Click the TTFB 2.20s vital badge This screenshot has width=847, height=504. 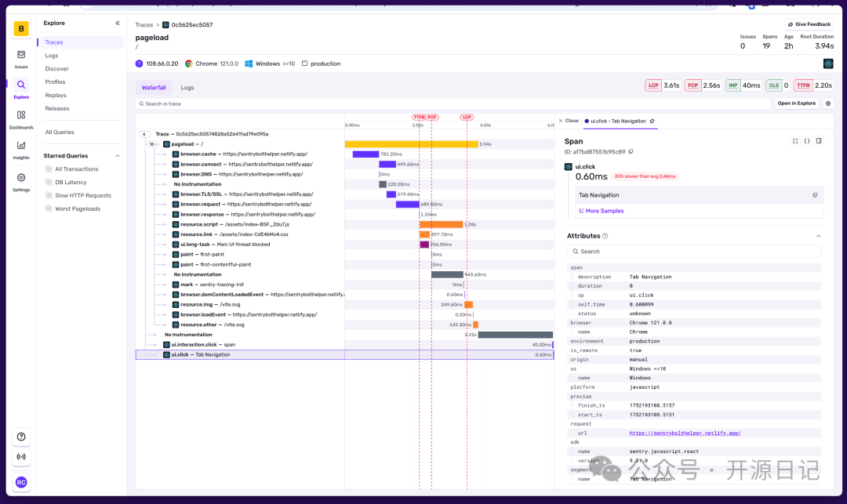pyautogui.click(x=814, y=85)
